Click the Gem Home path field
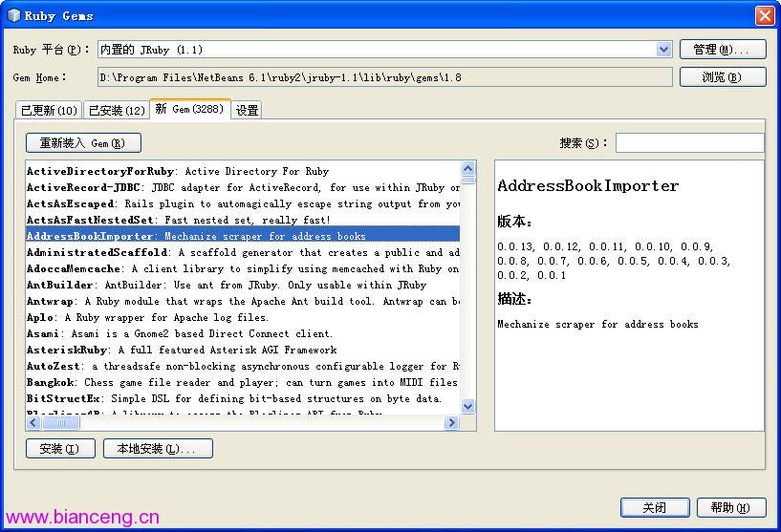Viewport: 781px width, 532px height. (384, 77)
